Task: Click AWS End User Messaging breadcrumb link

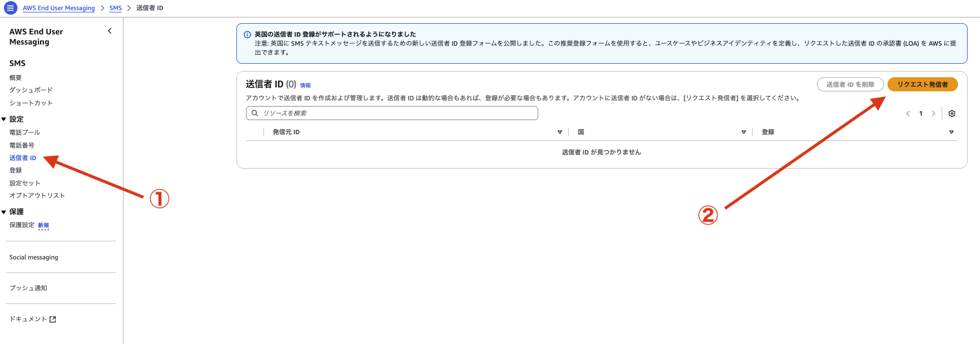Action: 59,8
